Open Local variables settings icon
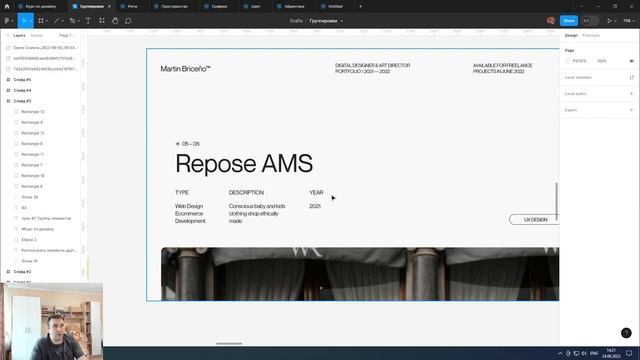Screen dimensions: 640x360 (x=631, y=77)
